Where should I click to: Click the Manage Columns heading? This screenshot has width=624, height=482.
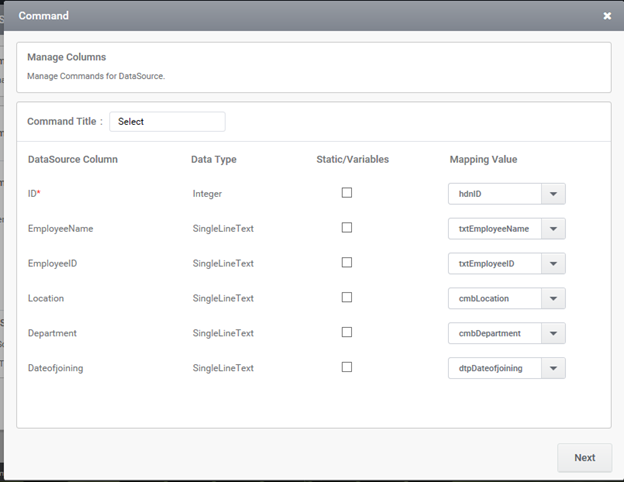pos(66,57)
